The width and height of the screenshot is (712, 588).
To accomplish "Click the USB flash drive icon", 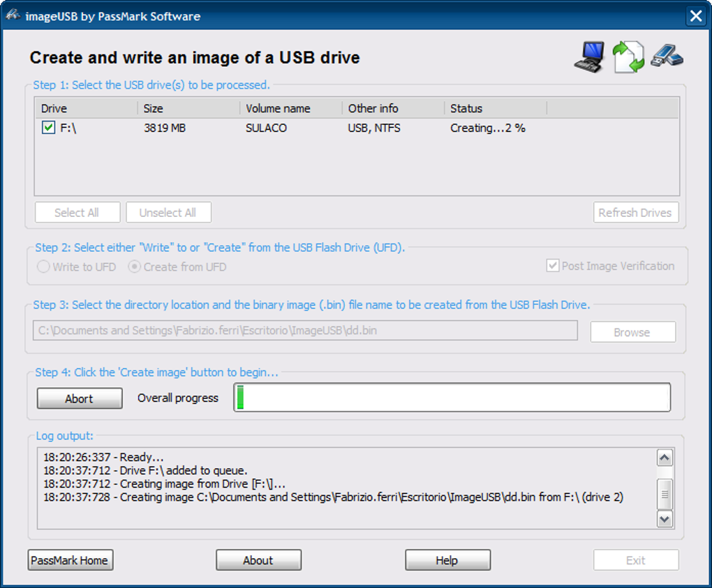I will 667,56.
